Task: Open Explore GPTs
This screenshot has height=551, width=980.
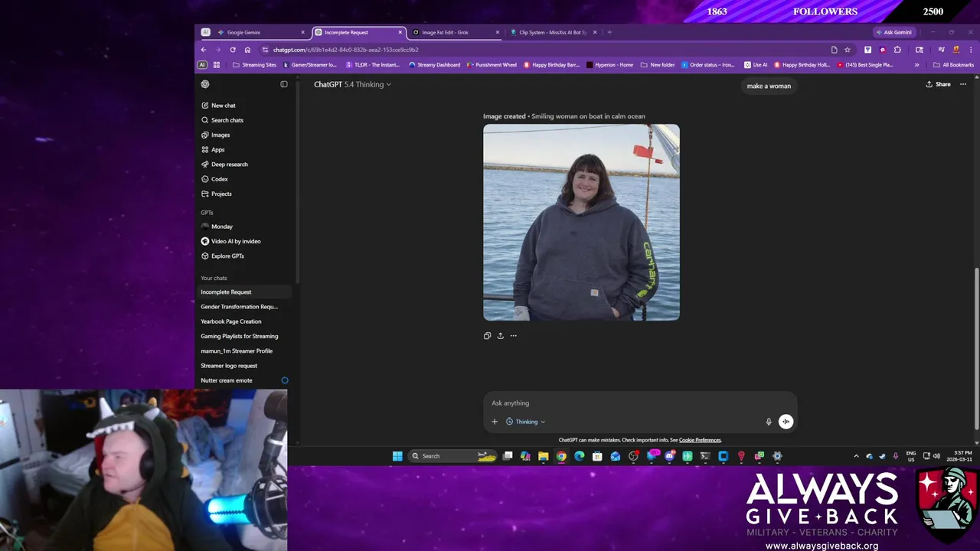Action: tap(245, 256)
